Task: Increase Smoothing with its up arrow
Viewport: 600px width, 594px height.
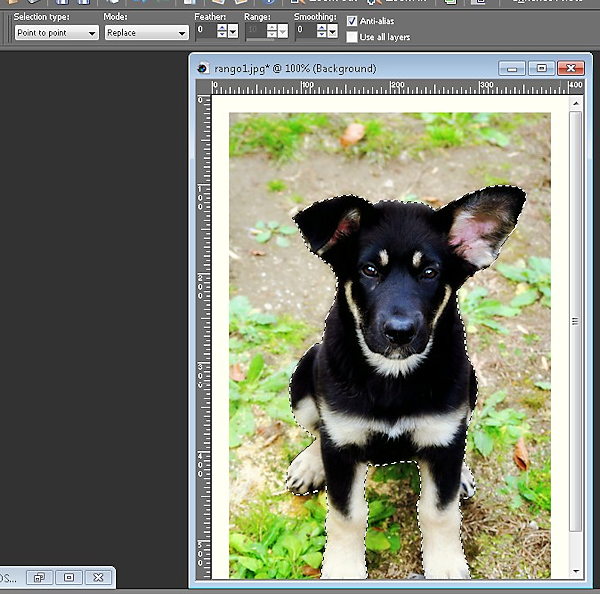Action: click(x=322, y=27)
